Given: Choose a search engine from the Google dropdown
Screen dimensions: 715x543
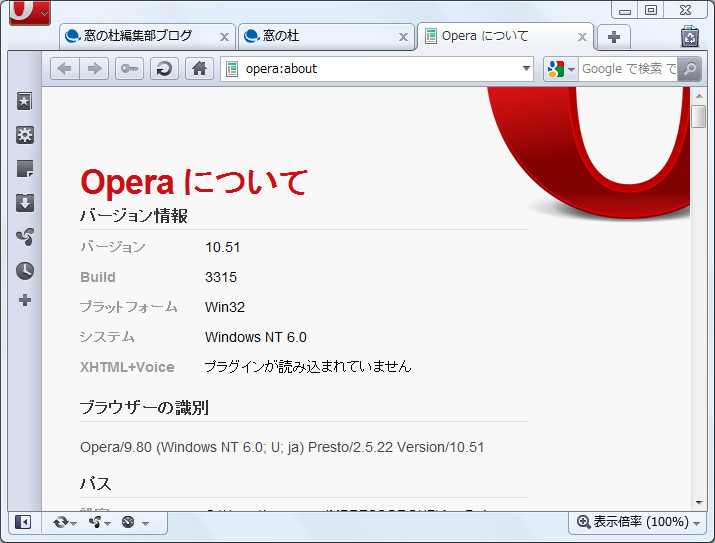Looking at the screenshot, I should coord(561,69).
